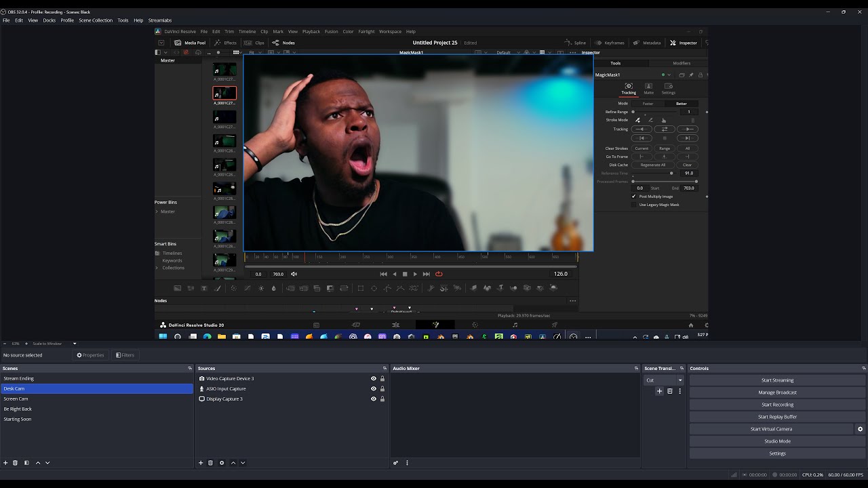The height and width of the screenshot is (488, 868).
Task: Switch to the Modifiers tab in Inspector
Action: pyautogui.click(x=682, y=63)
